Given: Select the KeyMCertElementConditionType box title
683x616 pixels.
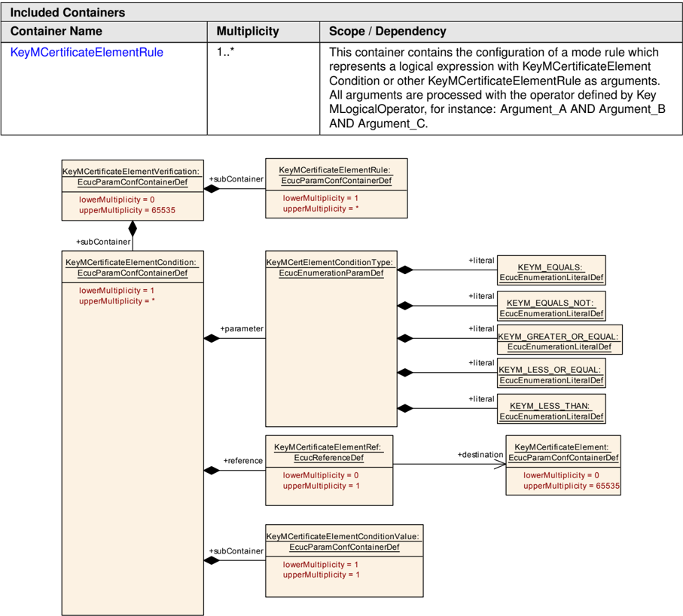Looking at the screenshot, I should pos(330,262).
